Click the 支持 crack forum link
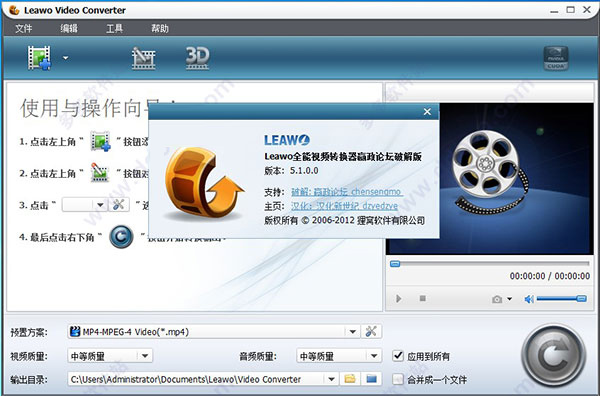 pos(347,191)
